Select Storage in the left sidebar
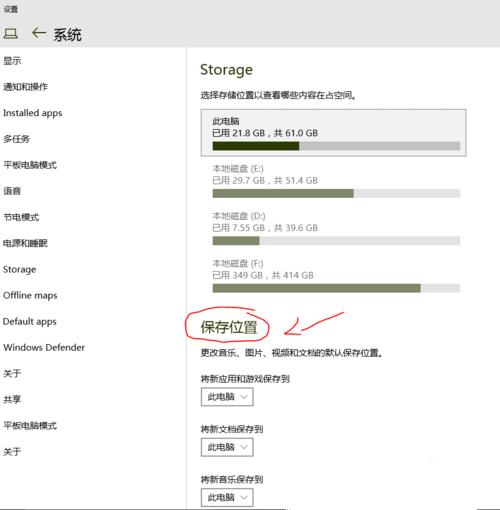This screenshot has width=500, height=510. point(20,269)
